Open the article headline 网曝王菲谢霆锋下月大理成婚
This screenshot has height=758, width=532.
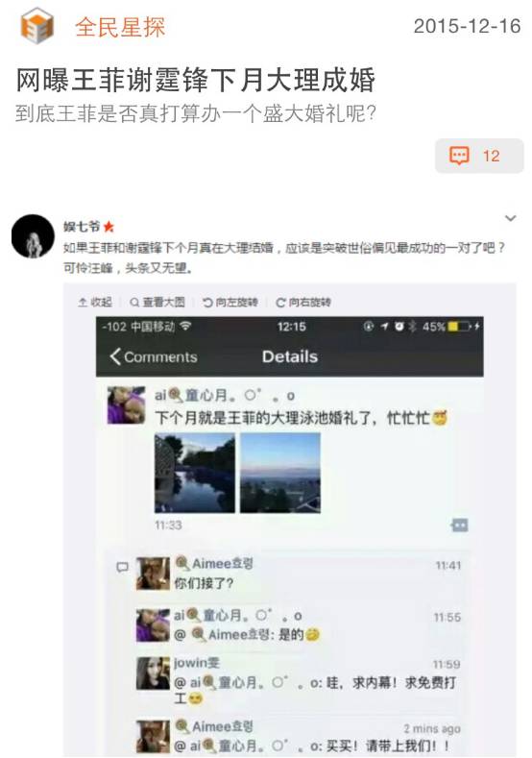(x=196, y=81)
